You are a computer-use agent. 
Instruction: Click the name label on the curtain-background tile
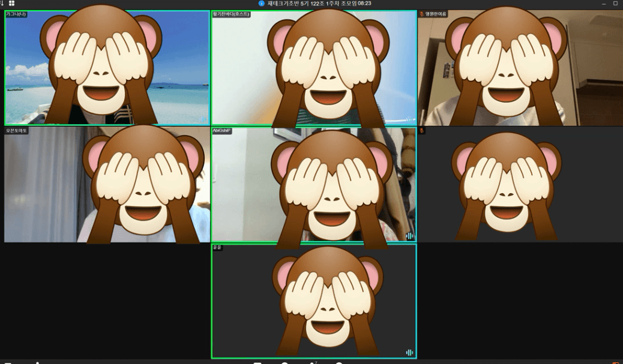coord(16,131)
